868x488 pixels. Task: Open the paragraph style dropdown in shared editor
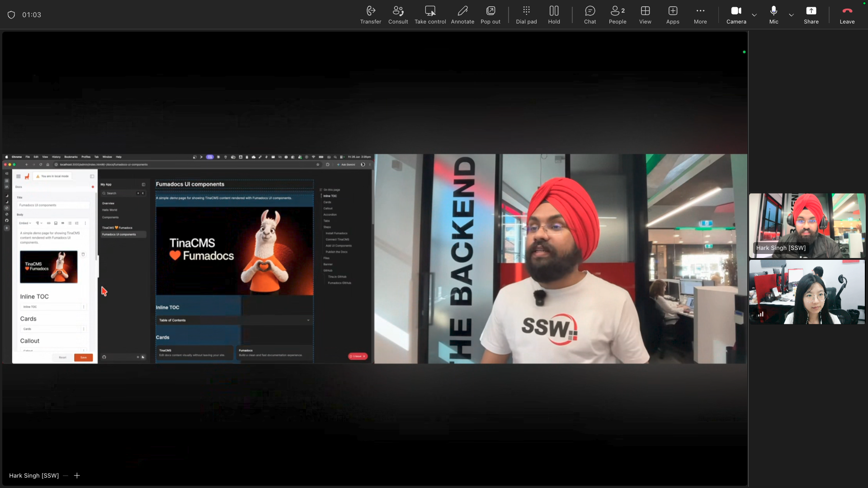(x=38, y=223)
